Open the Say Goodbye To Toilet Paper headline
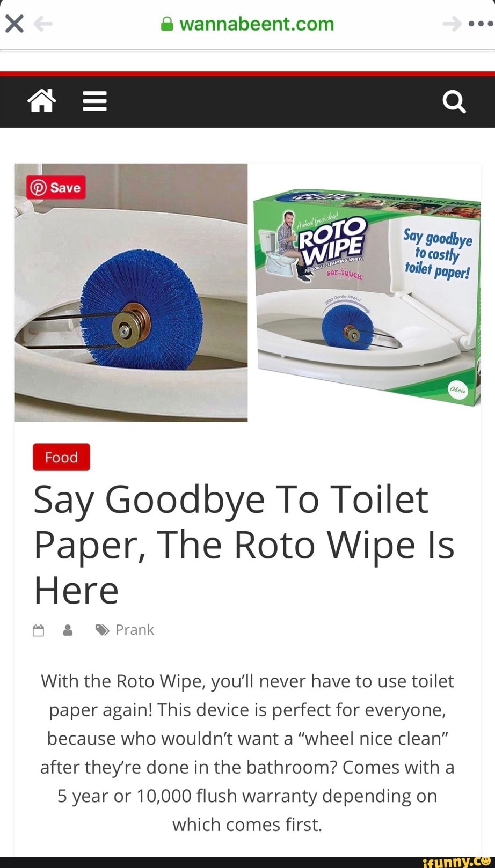The width and height of the screenshot is (495, 868). (x=244, y=545)
